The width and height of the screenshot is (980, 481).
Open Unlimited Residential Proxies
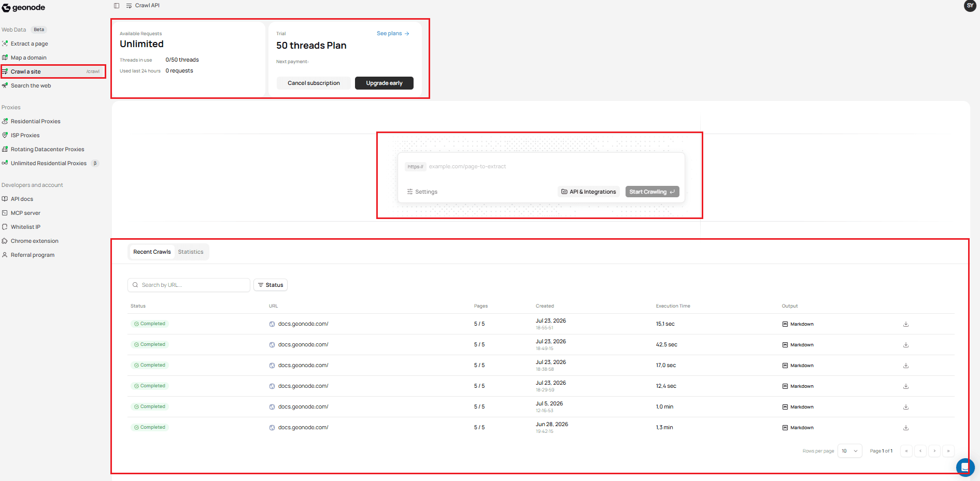tap(49, 163)
